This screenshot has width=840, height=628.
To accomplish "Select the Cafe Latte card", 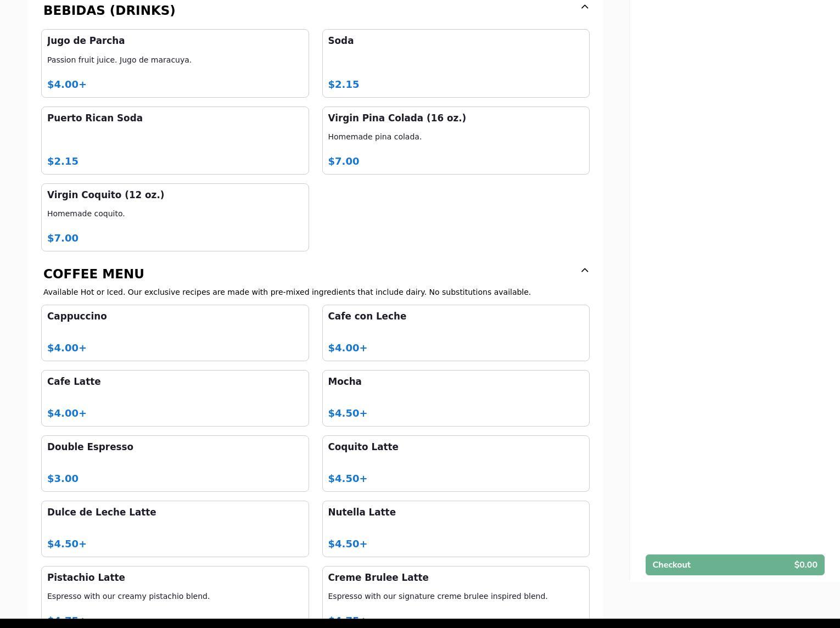I will pyautogui.click(x=175, y=398).
